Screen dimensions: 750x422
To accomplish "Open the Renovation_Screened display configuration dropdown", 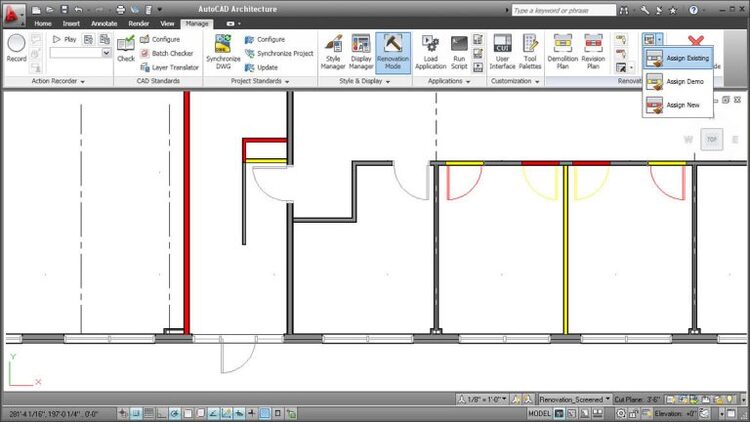I will pos(574,399).
